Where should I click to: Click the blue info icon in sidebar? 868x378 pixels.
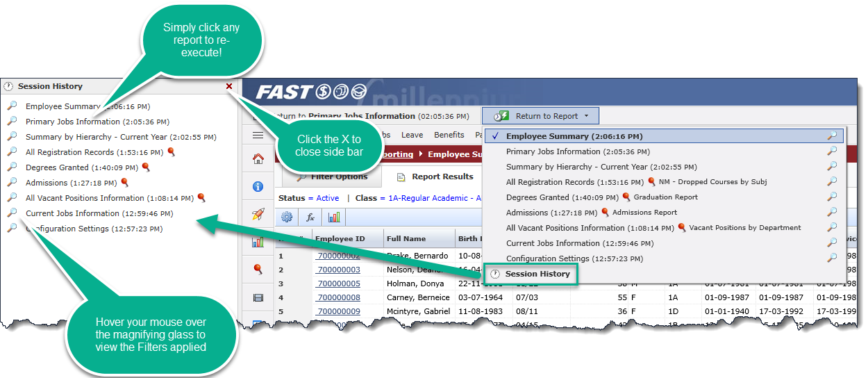point(258,187)
